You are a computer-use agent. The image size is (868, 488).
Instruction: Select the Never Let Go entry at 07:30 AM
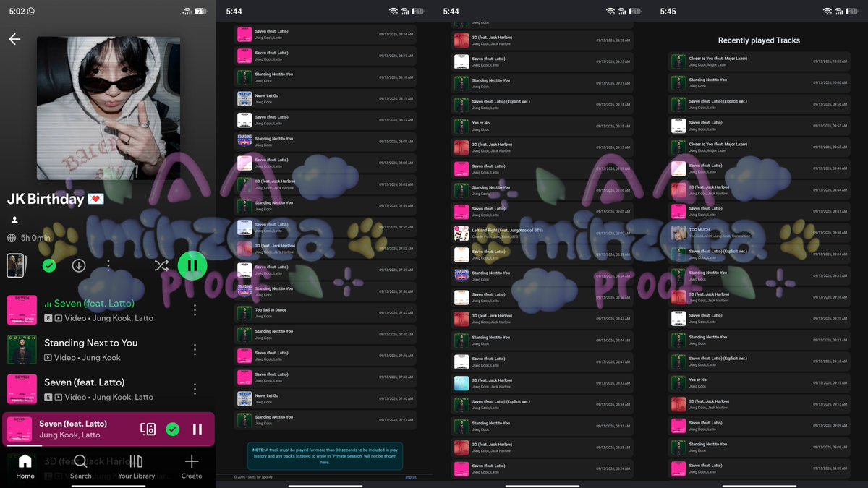click(x=325, y=398)
